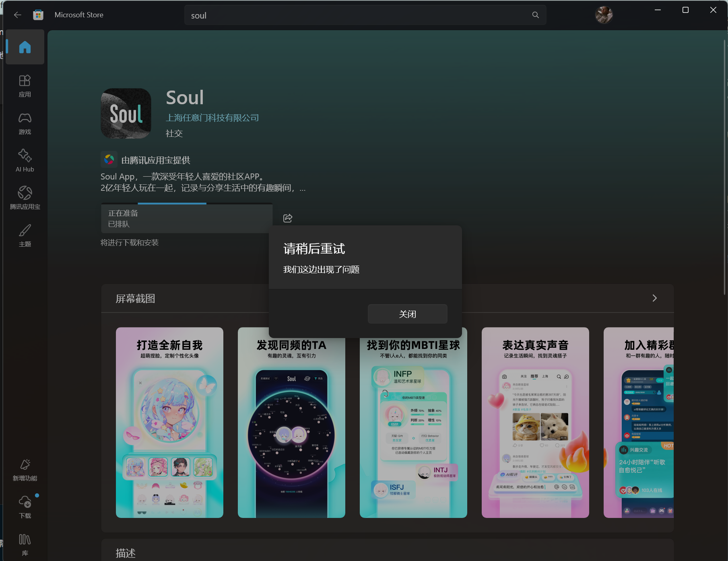
Task: Open the 发现同频的TA screenshot
Action: point(291,423)
